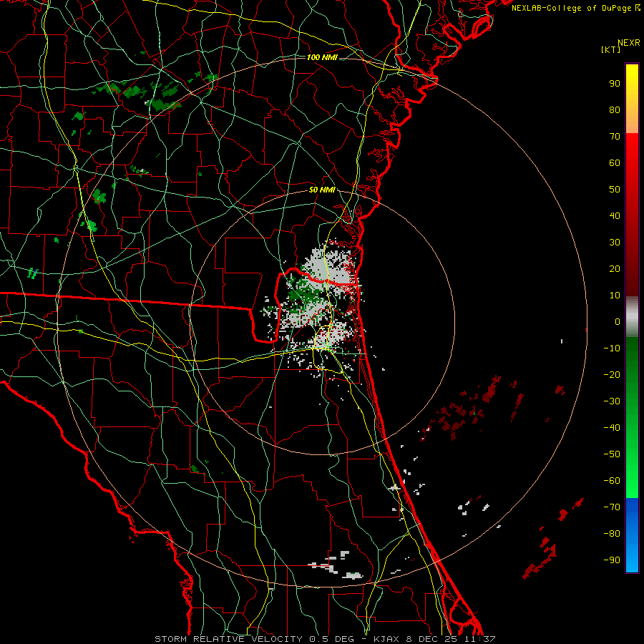Viewport: 644px width, 644px height.
Task: Click the 30 value on velocity scale
Action: coord(615,243)
